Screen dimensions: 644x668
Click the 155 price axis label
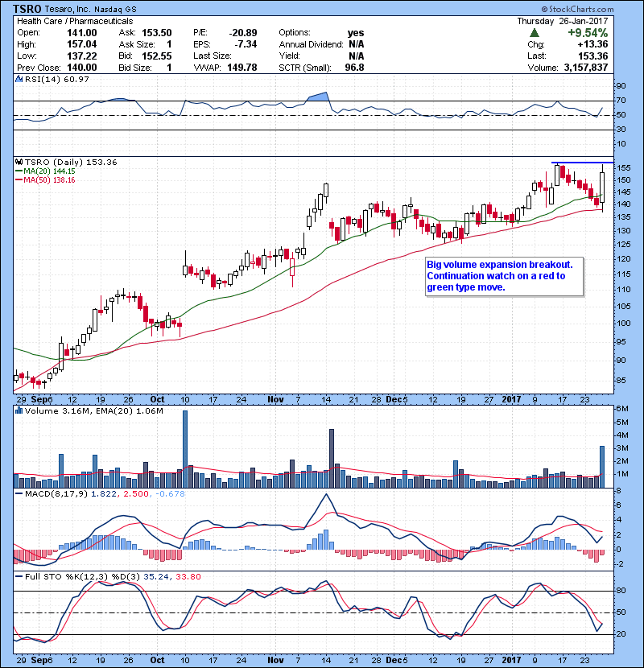(623, 168)
